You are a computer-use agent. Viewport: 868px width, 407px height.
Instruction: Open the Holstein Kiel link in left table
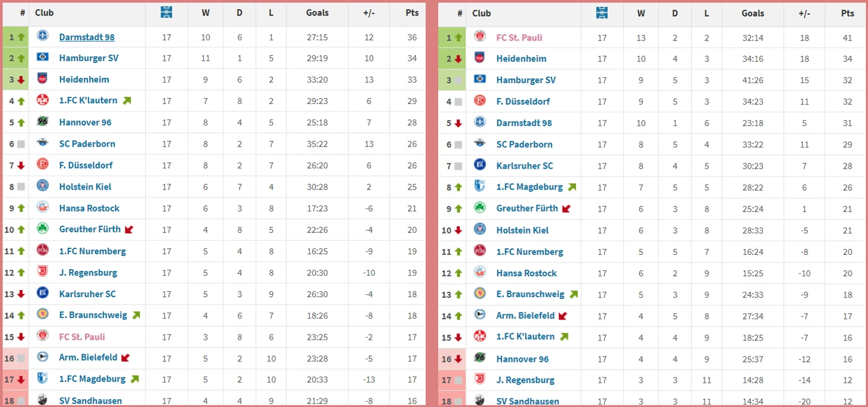[85, 187]
